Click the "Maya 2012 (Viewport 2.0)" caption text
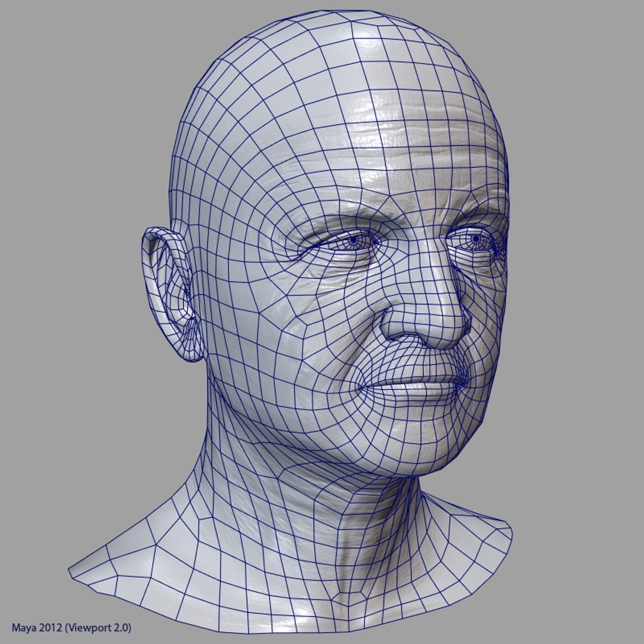 tap(72, 627)
